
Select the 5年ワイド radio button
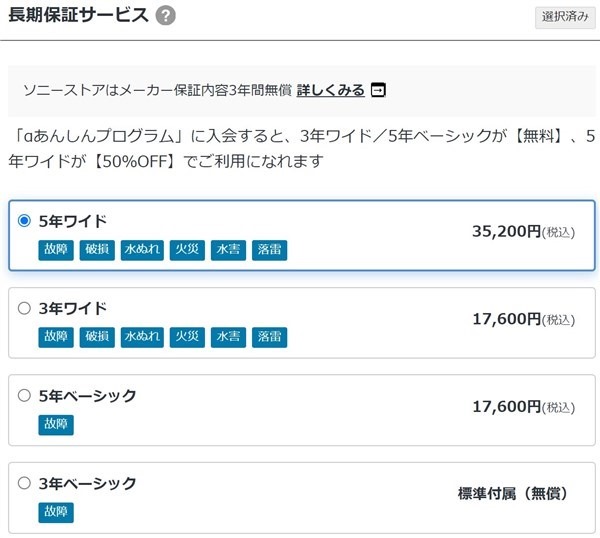pyautogui.click(x=25, y=221)
